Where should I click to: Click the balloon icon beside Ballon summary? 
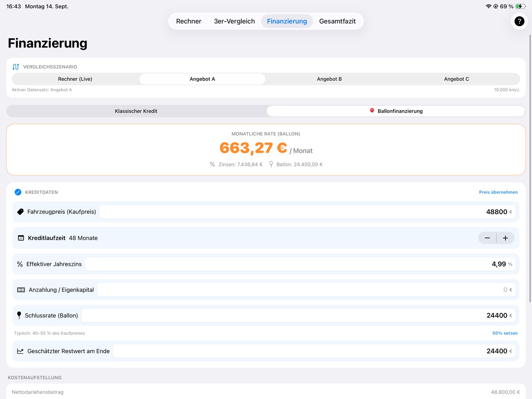271,164
